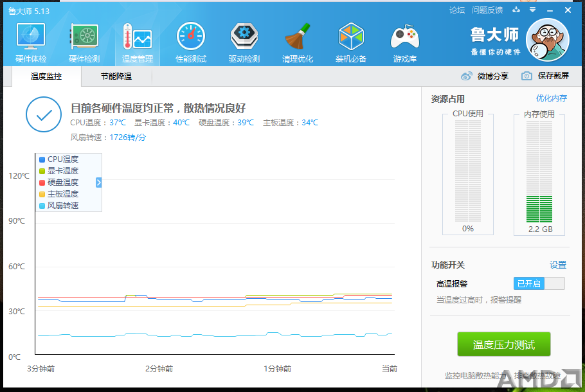This screenshot has height=392, width=585.
Task: Expand legend panel with blue arrow
Action: (x=98, y=183)
